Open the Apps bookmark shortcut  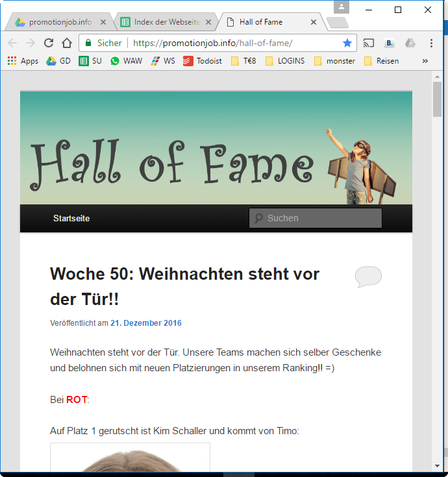(23, 61)
